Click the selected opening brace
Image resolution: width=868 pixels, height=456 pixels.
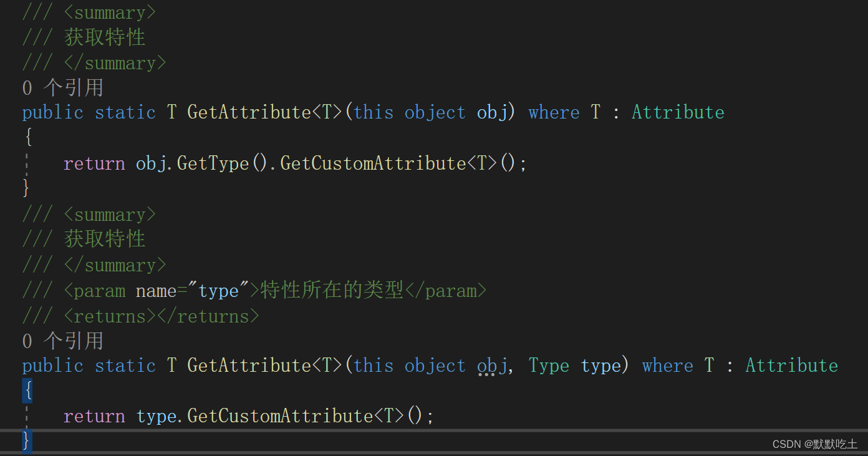click(x=27, y=390)
